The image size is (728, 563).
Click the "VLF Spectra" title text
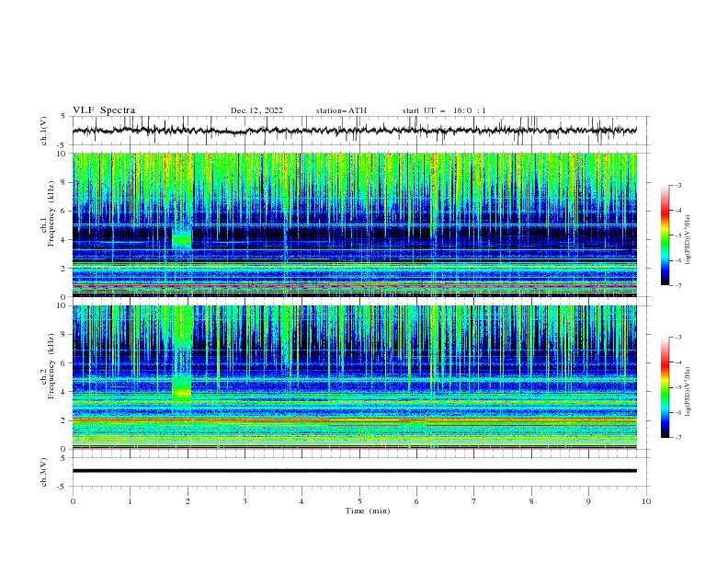click(x=104, y=110)
